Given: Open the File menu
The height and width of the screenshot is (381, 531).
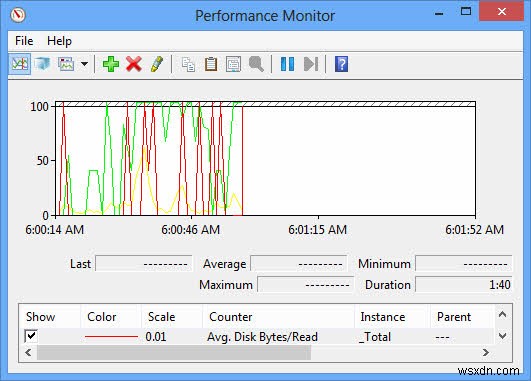Looking at the screenshot, I should pyautogui.click(x=24, y=41).
